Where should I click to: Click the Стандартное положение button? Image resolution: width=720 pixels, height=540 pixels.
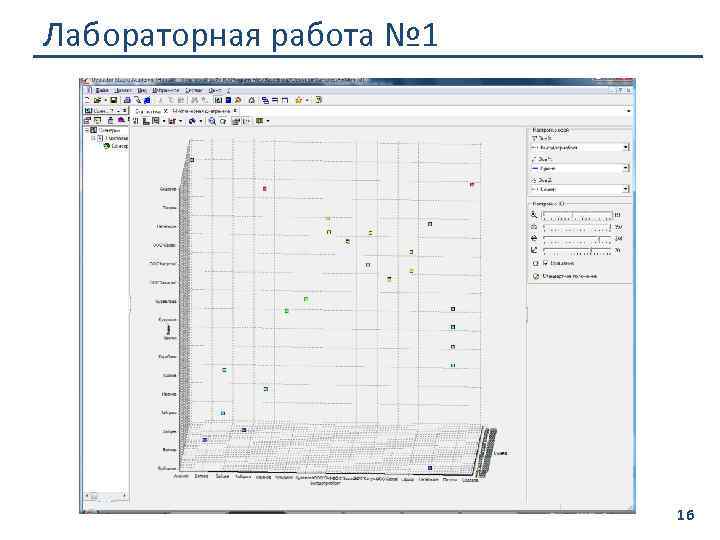click(x=565, y=276)
